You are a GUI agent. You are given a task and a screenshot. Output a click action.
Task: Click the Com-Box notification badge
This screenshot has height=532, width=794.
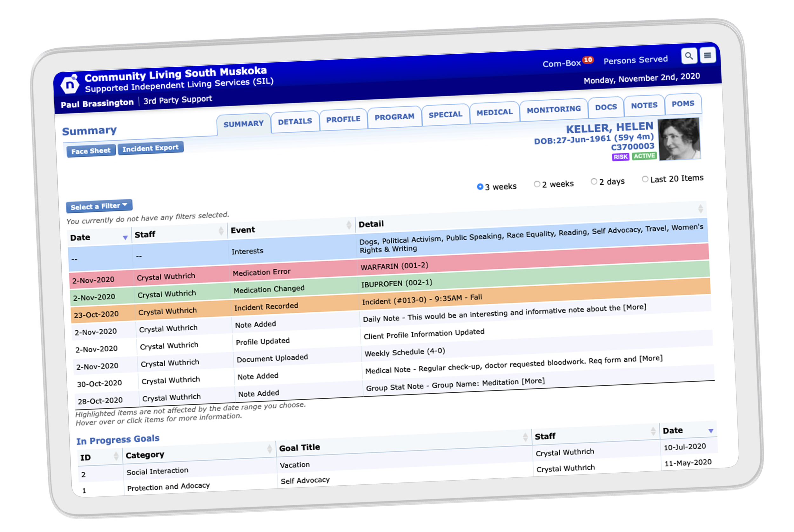click(588, 60)
